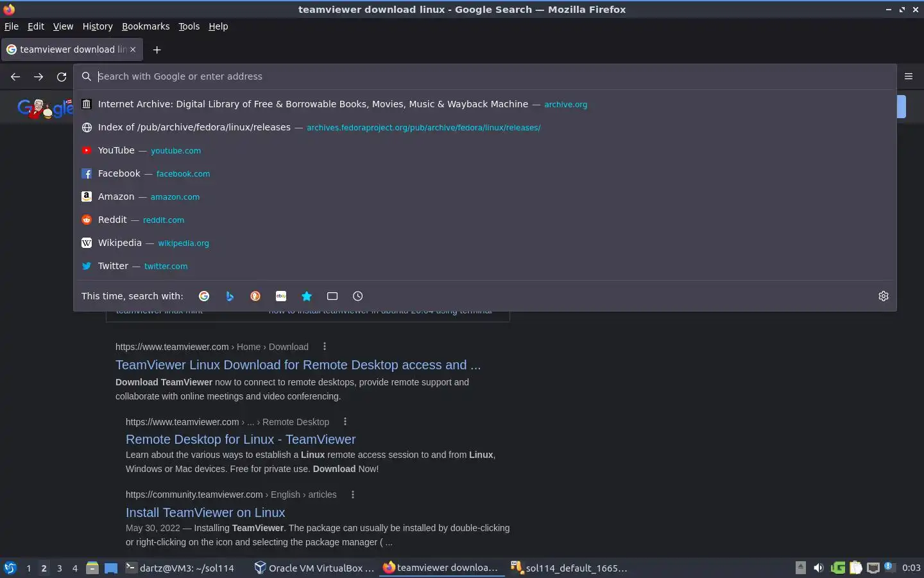The image size is (924, 578).
Task: Switch to workspace 3
Action: (x=60, y=568)
